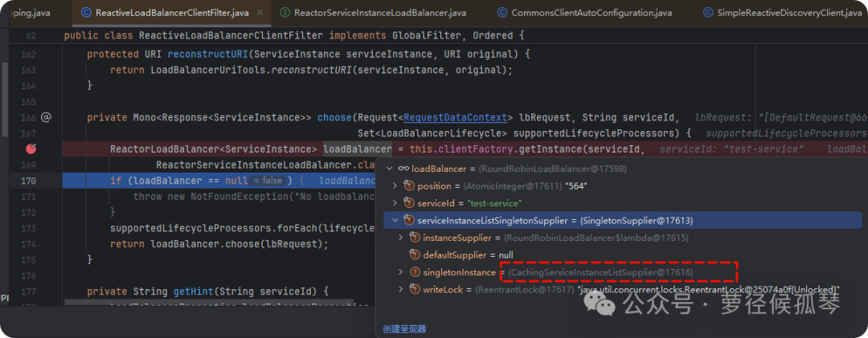Click the field icon next to singletonInstance
Screen dimensions: 868x338
415,272
